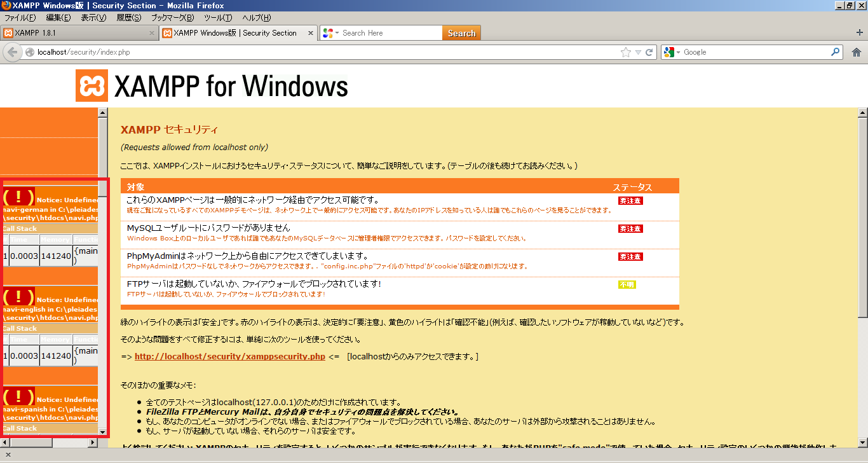
Task: Click the XAMPP orange logo
Action: [x=92, y=86]
